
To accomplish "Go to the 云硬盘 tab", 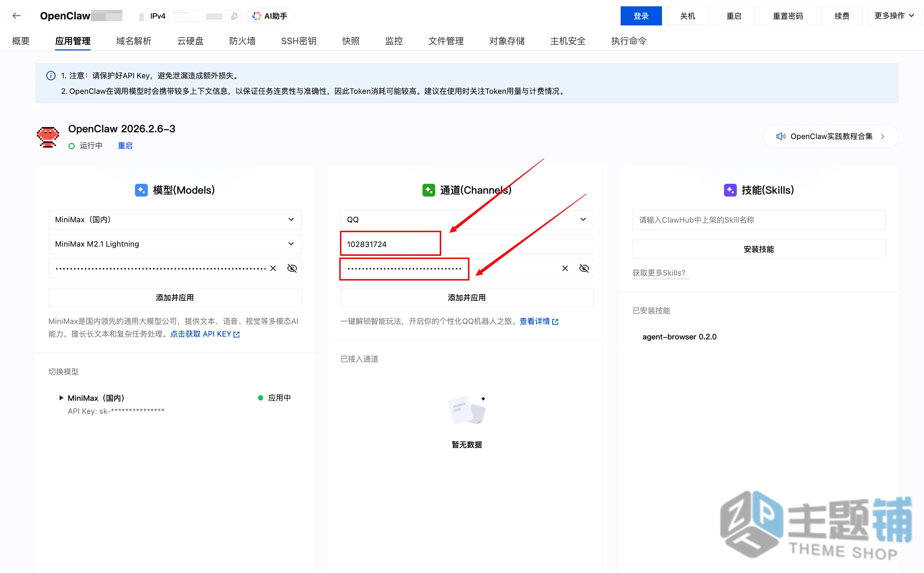I will coord(190,41).
